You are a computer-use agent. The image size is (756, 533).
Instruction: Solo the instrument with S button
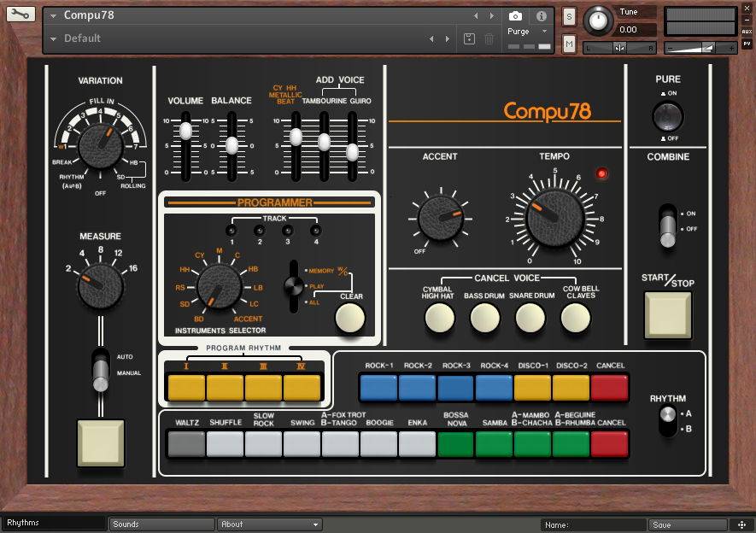pos(570,16)
